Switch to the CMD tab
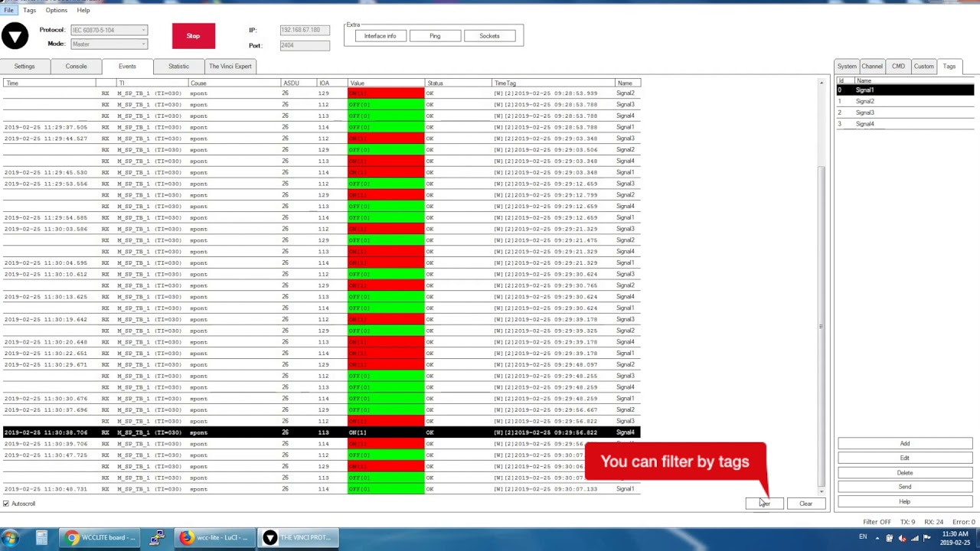Image resolution: width=980 pixels, height=551 pixels. pos(898,67)
